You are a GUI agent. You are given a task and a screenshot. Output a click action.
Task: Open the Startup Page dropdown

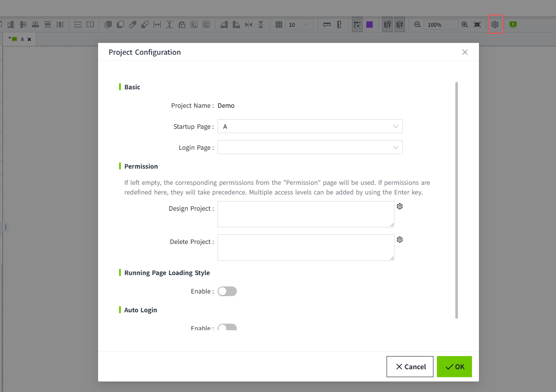click(310, 127)
